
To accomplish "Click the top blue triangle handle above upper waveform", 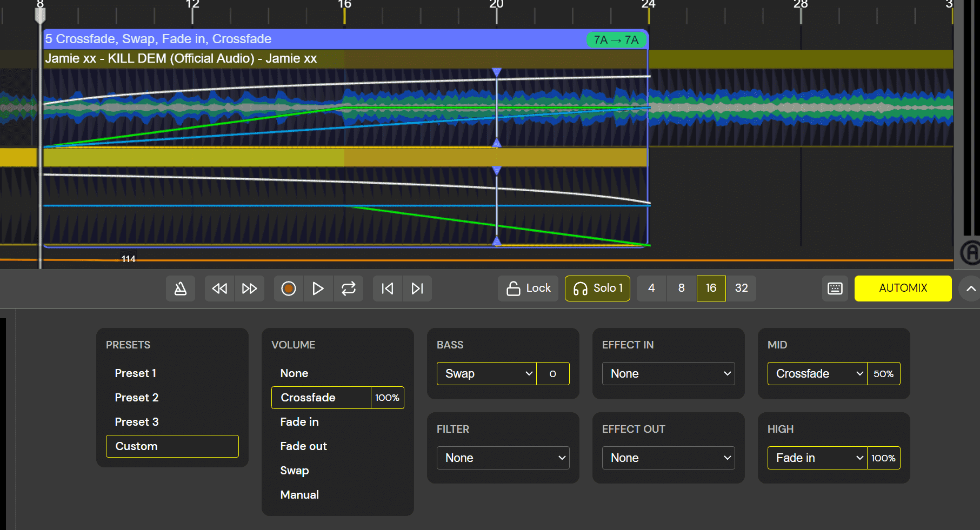I will [497, 72].
